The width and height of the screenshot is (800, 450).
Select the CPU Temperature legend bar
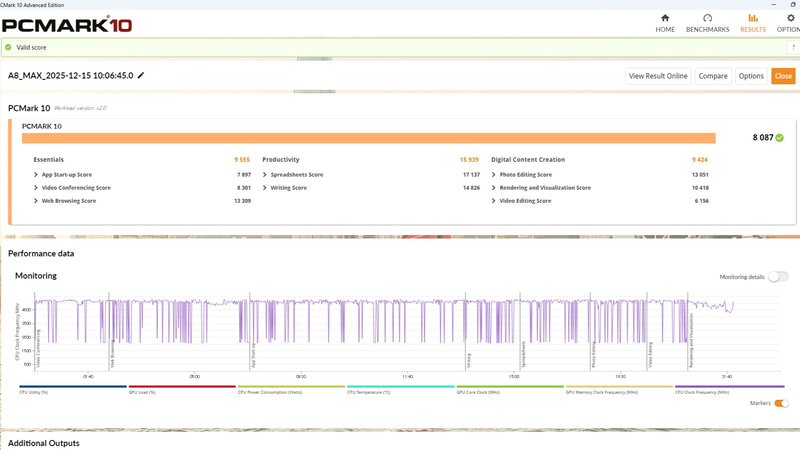pos(401,387)
